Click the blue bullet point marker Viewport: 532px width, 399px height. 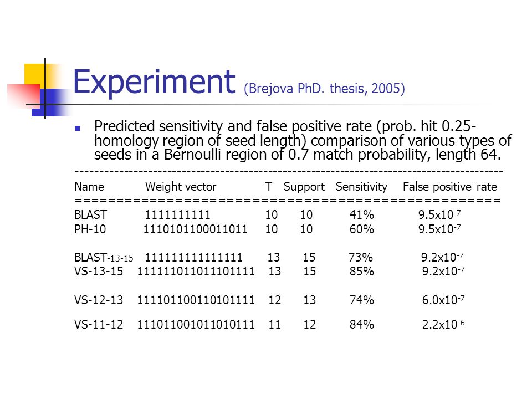[78, 128]
